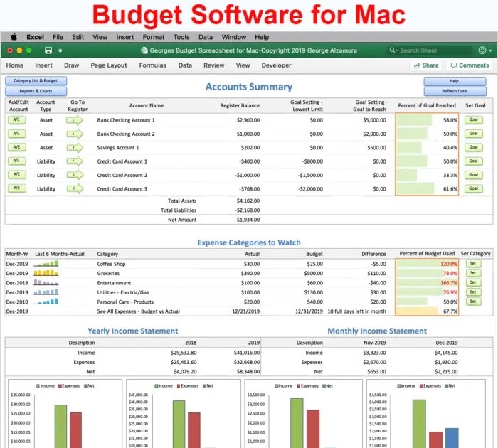
Task: Click 2019 yearly income cell $41,016.00
Action: [247, 353]
